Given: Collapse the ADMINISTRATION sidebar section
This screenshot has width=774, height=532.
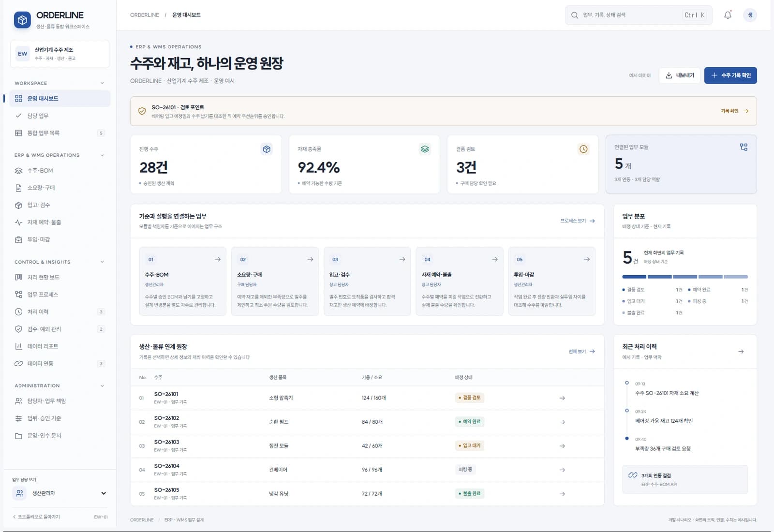Looking at the screenshot, I should click(102, 386).
